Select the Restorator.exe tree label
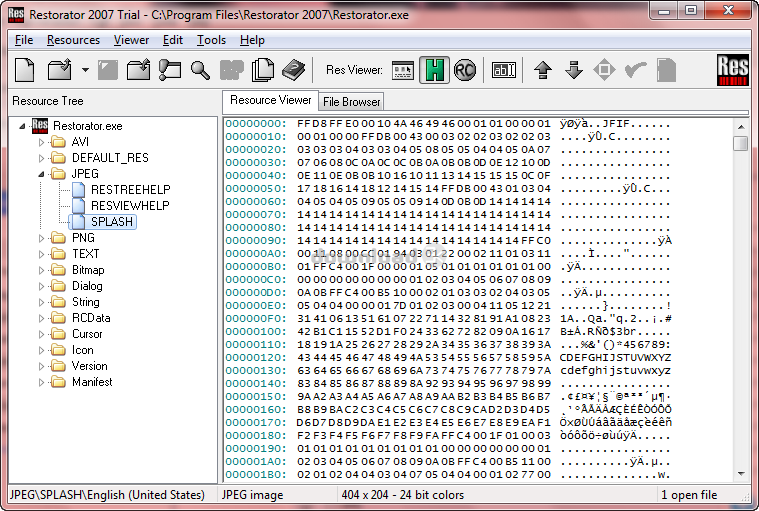This screenshot has height=511, width=759. 88,126
